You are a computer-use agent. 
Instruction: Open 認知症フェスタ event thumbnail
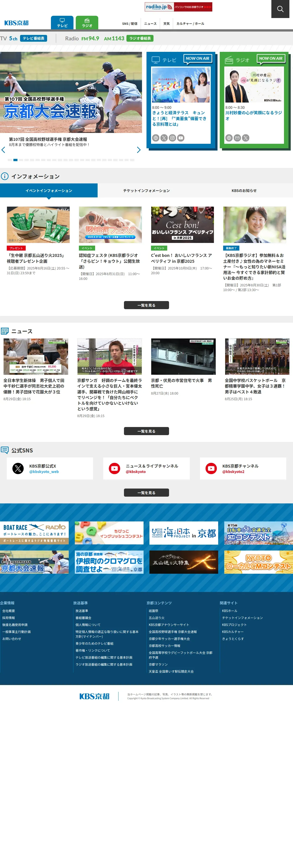click(x=110, y=225)
